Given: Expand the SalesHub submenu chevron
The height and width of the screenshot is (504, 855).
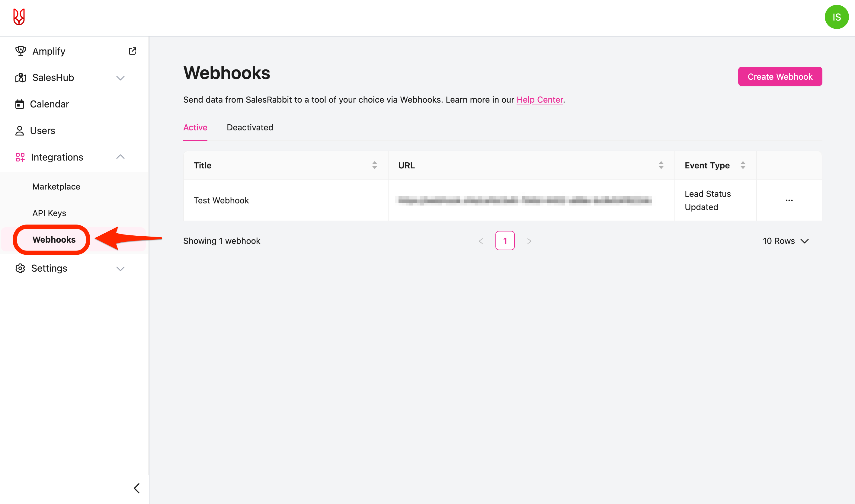Looking at the screenshot, I should coord(120,78).
